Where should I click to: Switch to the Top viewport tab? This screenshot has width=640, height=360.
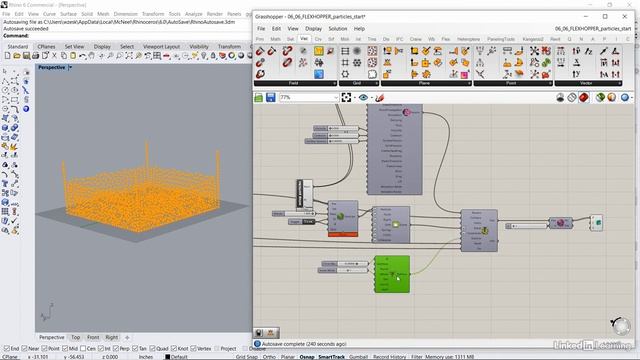[76, 338]
